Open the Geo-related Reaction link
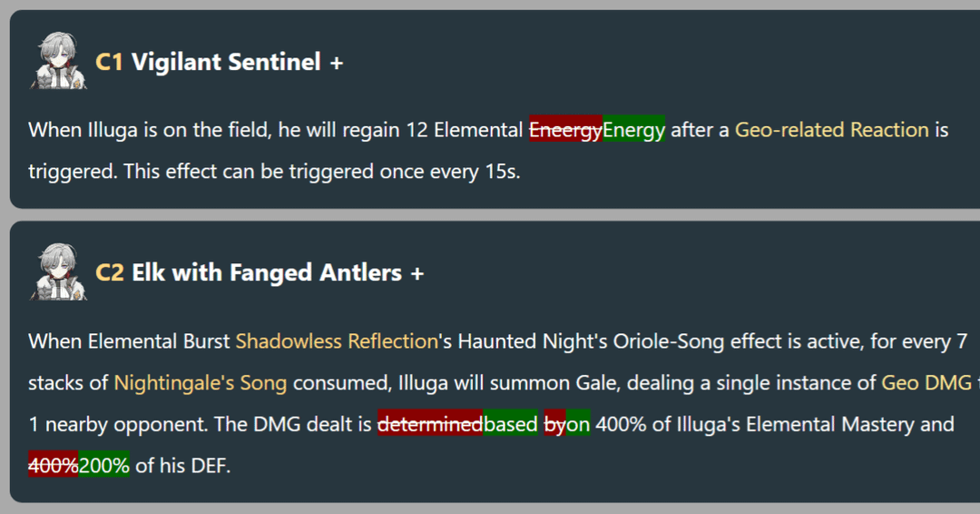Screen dimensions: 980x514 point(831,130)
